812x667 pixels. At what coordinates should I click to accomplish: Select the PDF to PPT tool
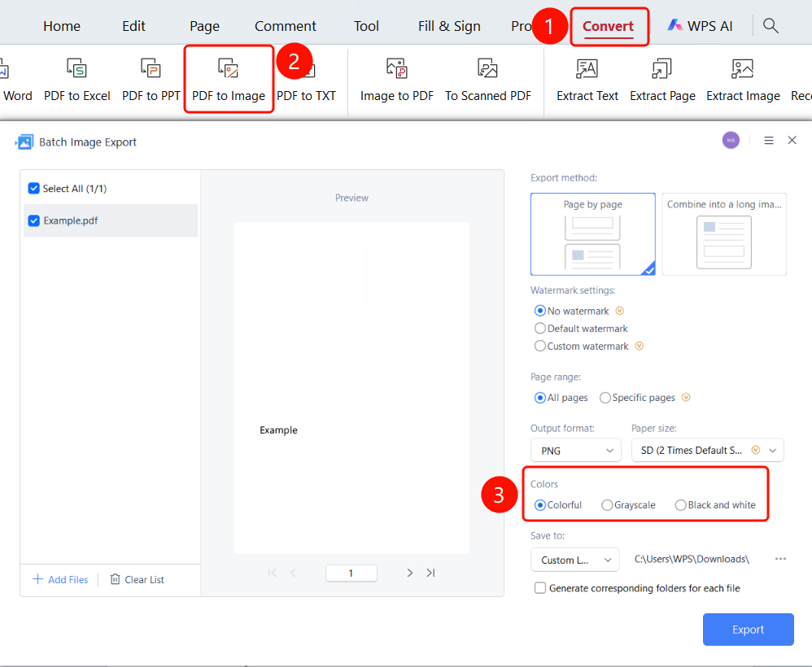click(151, 79)
